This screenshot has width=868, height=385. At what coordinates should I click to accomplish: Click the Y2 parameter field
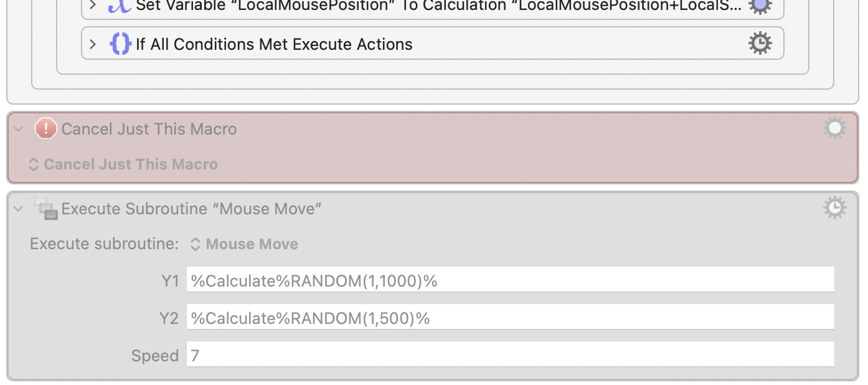point(509,318)
